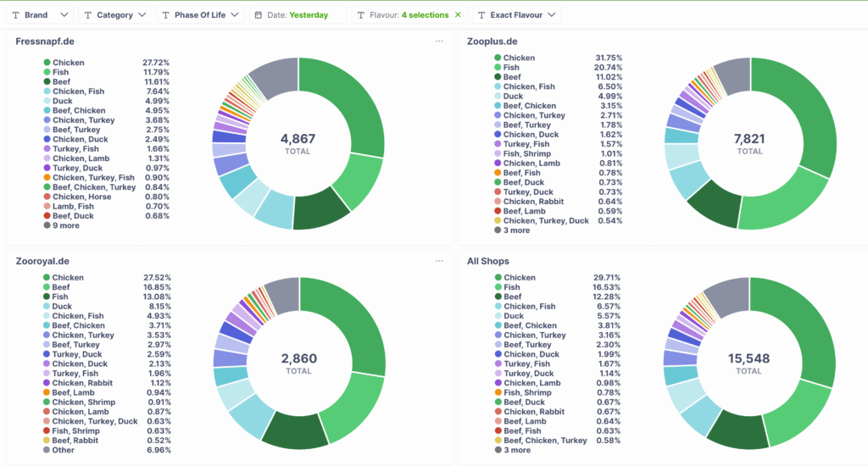Viewport: 868px width, 466px height.
Task: Click Beef legend dot in Zooroyal.de
Action: [47, 287]
